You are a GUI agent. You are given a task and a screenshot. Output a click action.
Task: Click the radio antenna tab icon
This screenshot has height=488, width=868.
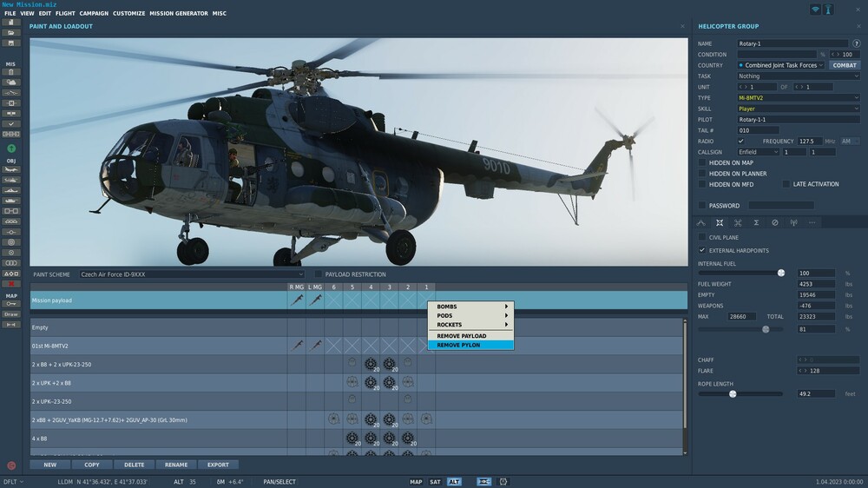coord(793,222)
